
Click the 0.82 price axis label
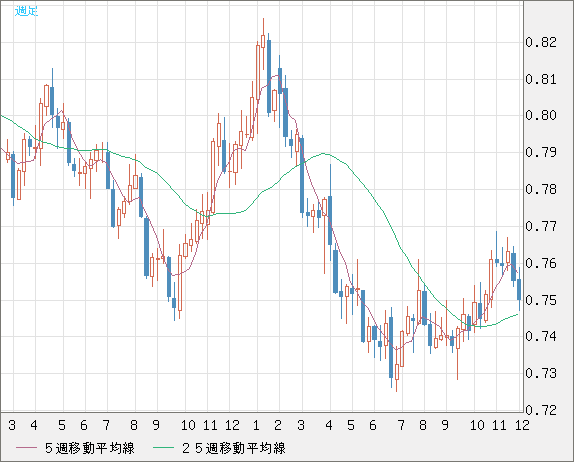coord(541,42)
